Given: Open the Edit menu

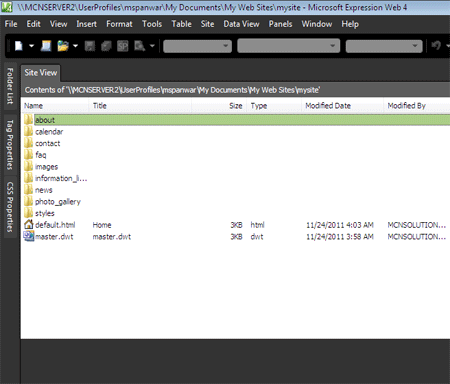Looking at the screenshot, I should pos(34,24).
